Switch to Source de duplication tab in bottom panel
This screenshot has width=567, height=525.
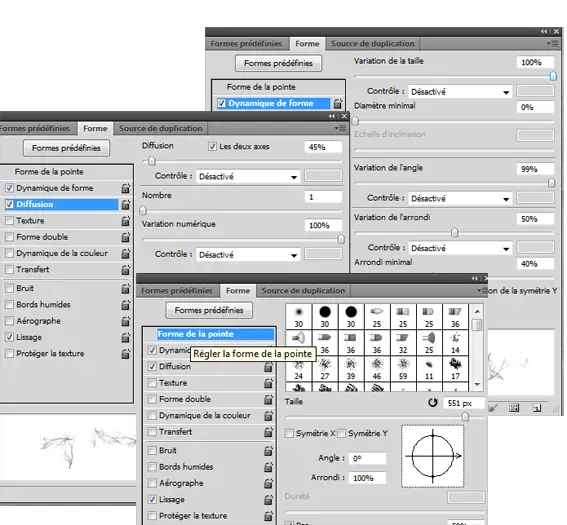click(303, 291)
